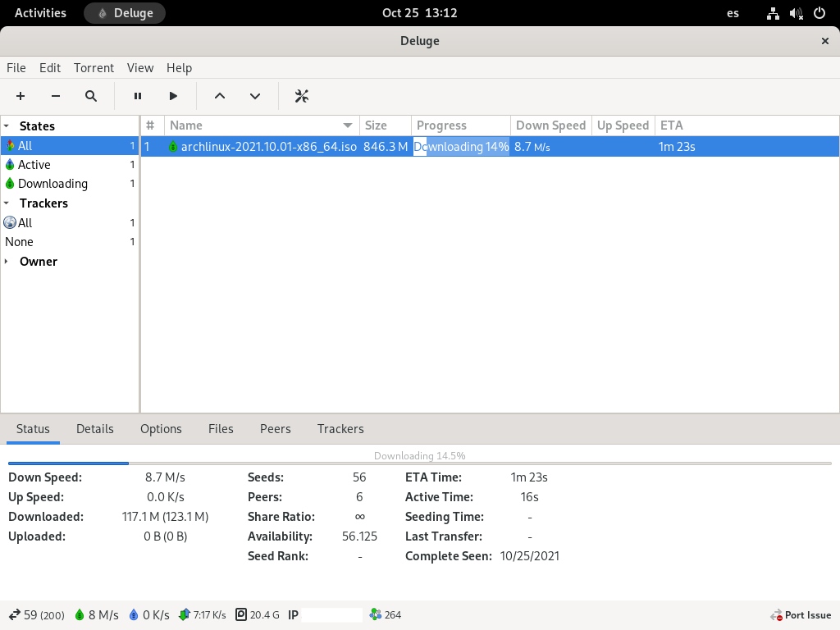Click the Port Issue status text
840x630 pixels.
point(808,615)
